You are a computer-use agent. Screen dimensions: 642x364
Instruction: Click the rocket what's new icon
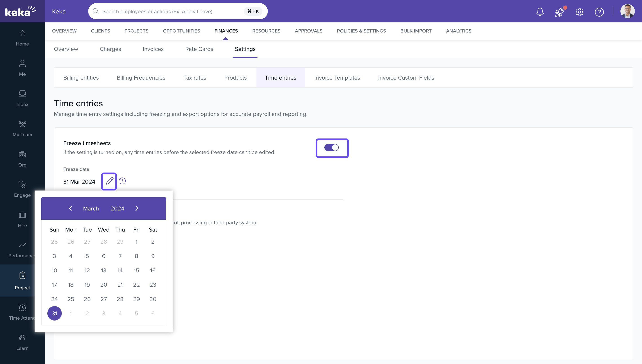point(560,12)
